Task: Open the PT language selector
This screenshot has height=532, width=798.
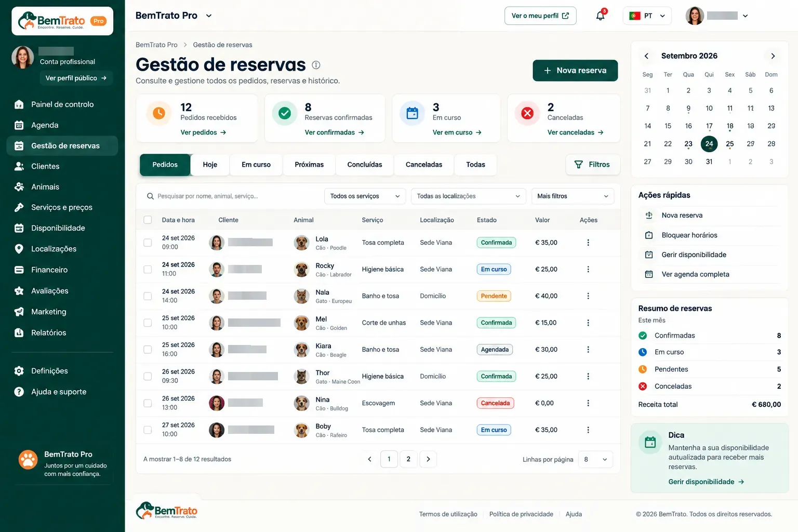Action: click(x=647, y=16)
